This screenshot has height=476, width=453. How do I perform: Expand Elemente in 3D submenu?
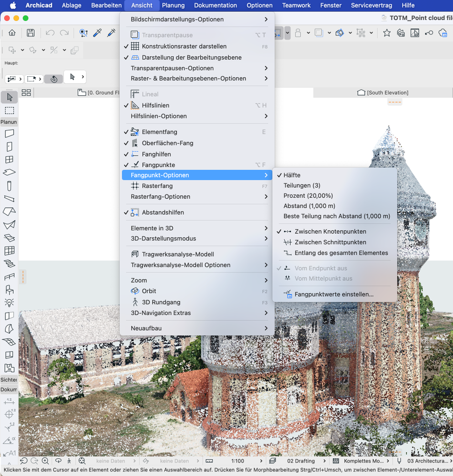coord(197,228)
